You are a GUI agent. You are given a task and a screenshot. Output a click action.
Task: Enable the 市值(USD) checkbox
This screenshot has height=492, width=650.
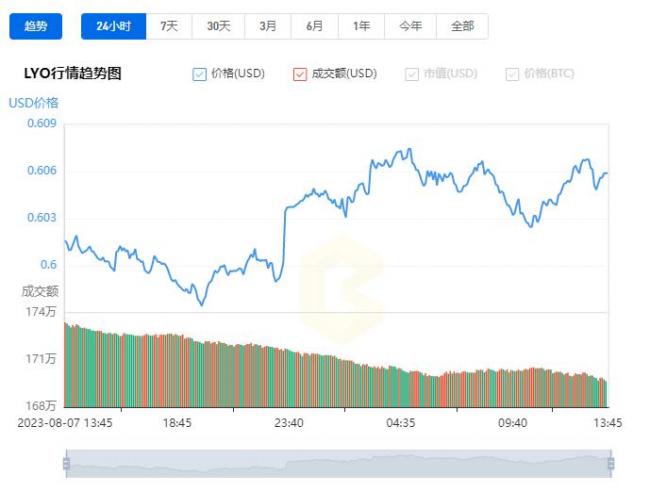click(x=412, y=74)
